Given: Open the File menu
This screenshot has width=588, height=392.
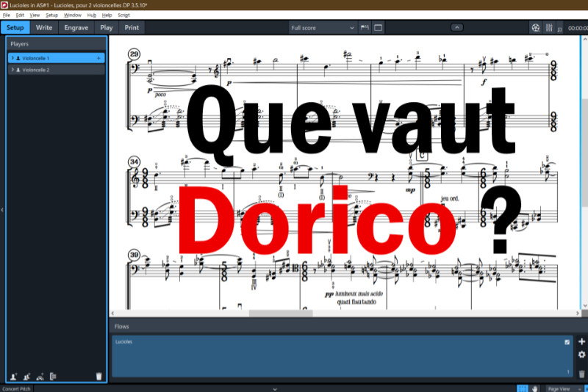Looking at the screenshot, I should 7,15.
